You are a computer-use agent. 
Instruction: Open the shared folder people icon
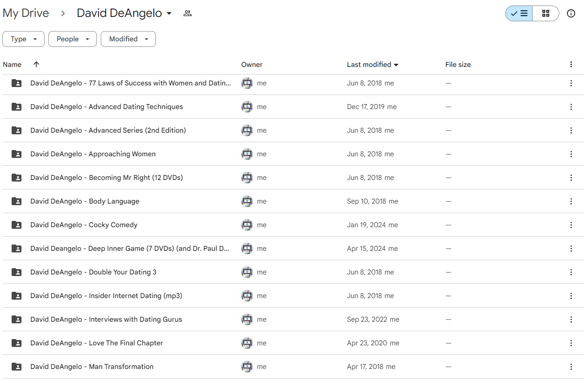point(187,13)
